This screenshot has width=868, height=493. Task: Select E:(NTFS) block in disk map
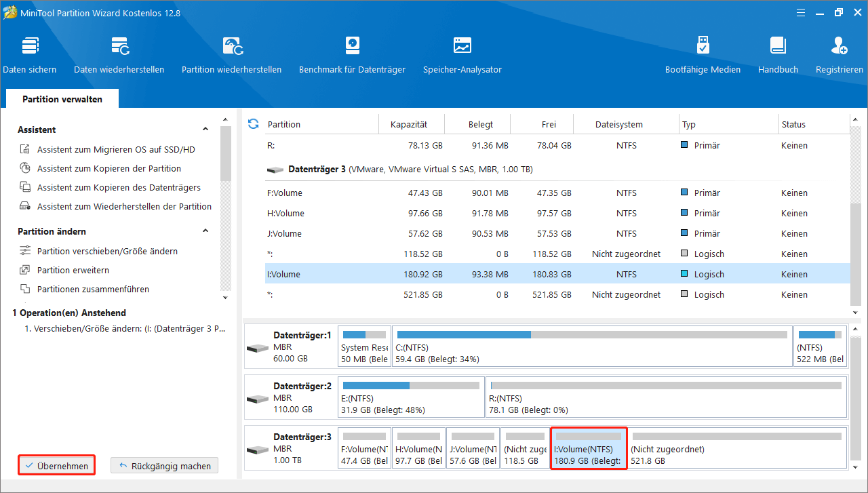[411, 397]
